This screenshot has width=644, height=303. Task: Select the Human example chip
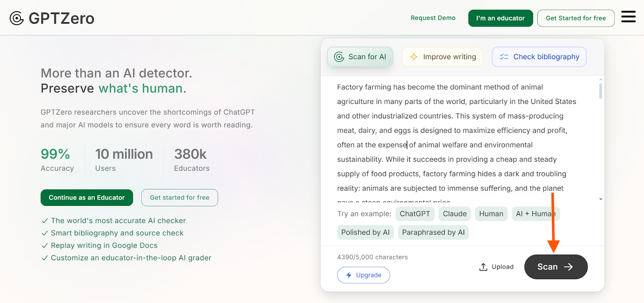pos(491,214)
